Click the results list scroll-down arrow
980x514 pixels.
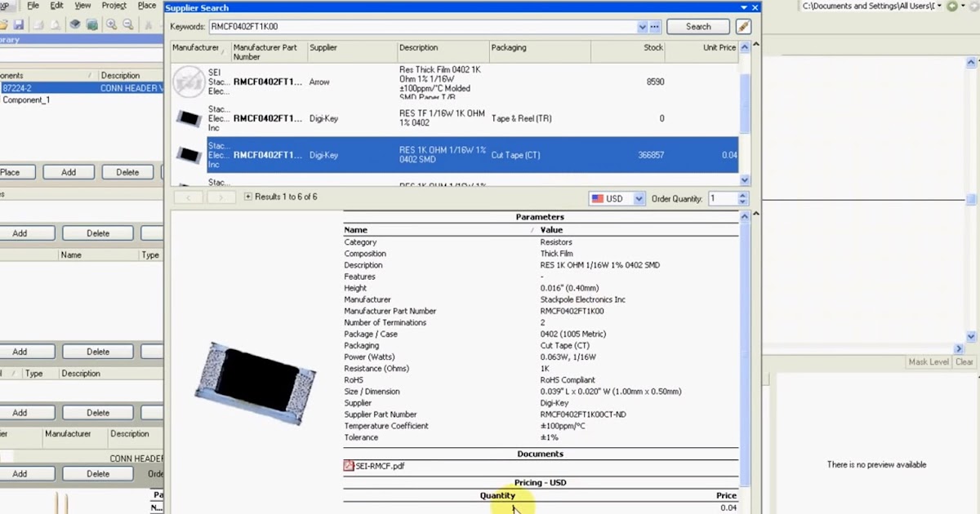click(745, 179)
